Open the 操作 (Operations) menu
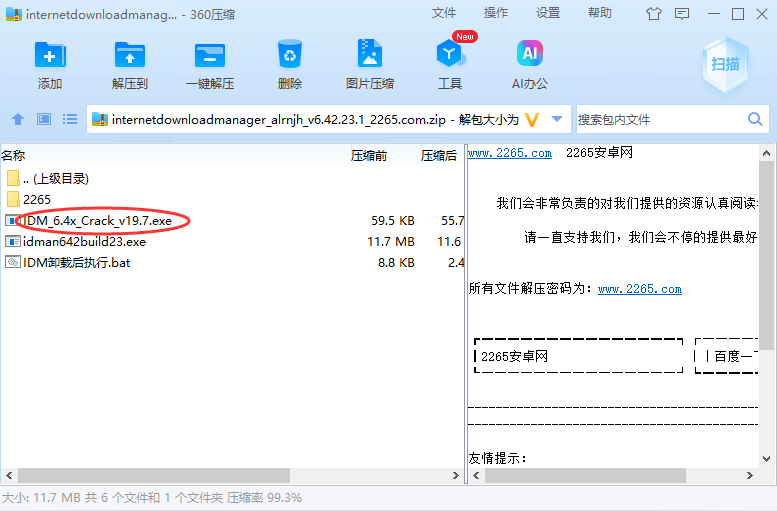 coord(496,13)
